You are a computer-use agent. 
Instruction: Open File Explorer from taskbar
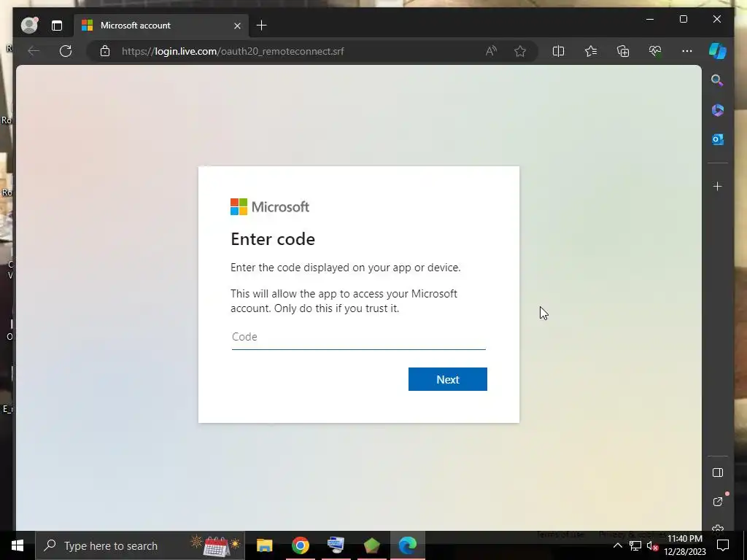(x=264, y=545)
